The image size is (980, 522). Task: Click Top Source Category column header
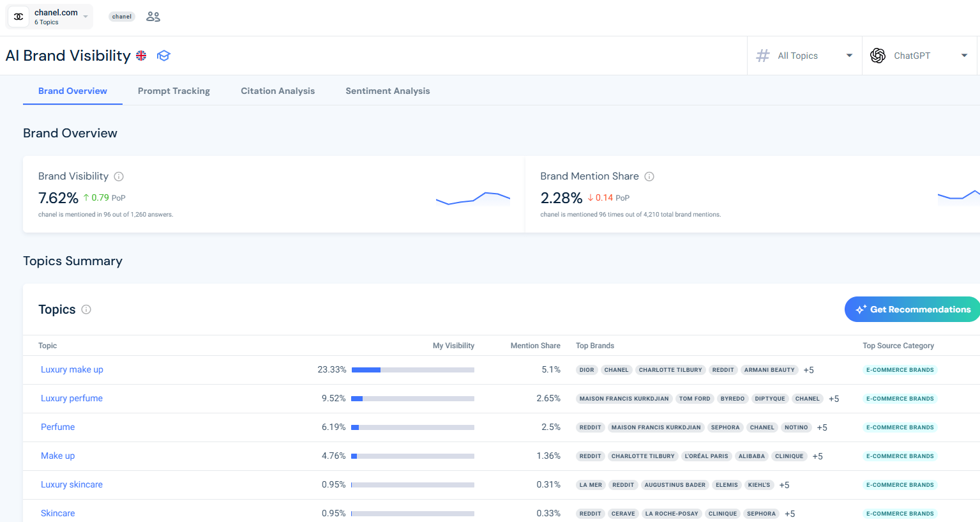[898, 346]
